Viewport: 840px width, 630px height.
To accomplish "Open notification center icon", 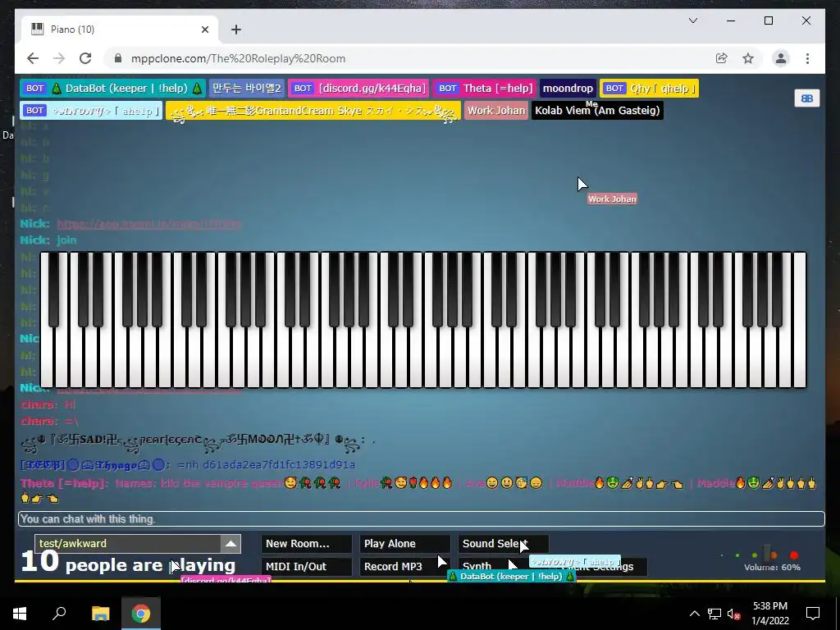I will 813,614.
